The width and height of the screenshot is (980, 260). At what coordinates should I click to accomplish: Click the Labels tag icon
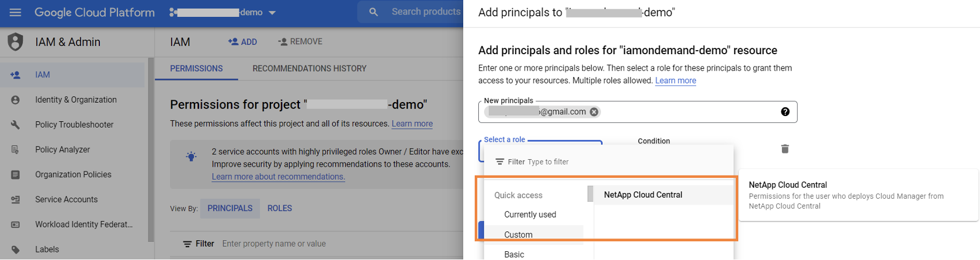click(x=15, y=250)
